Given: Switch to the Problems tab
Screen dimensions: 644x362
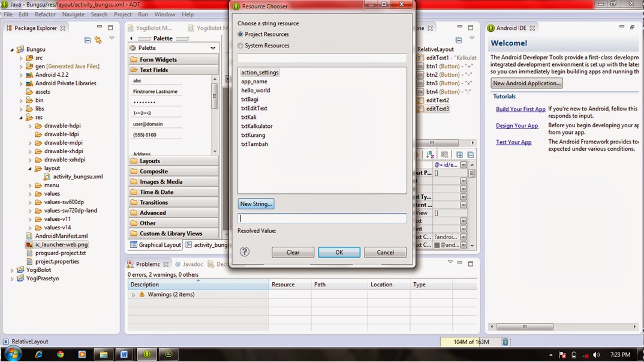Looking at the screenshot, I should coord(148,264).
